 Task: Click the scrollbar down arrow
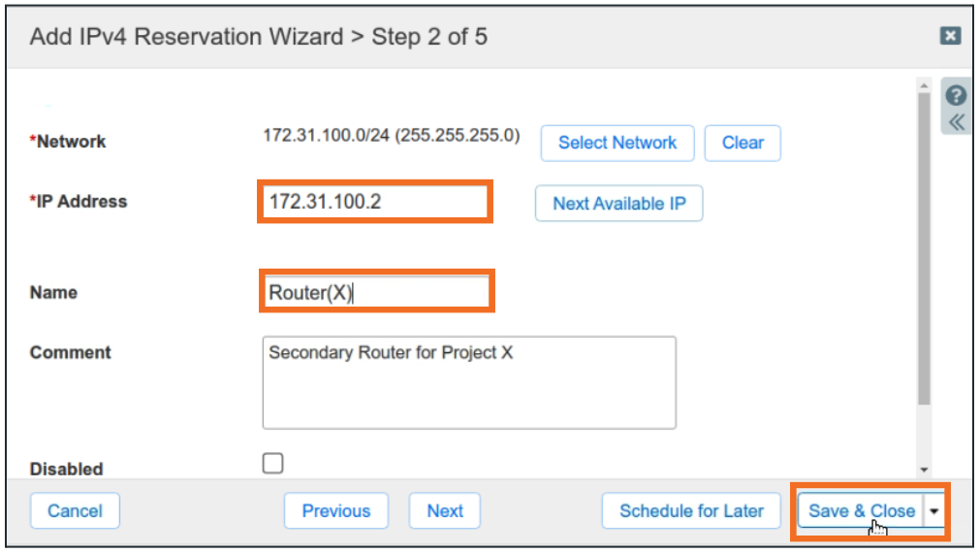924,470
